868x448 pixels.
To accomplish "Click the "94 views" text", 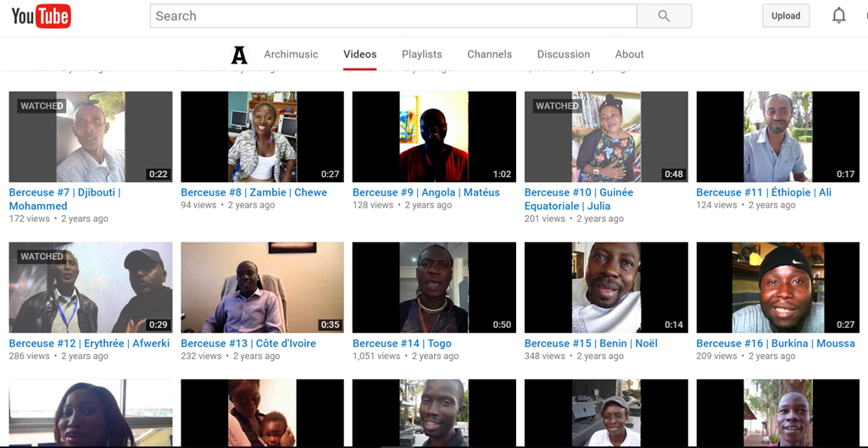I will pos(198,205).
